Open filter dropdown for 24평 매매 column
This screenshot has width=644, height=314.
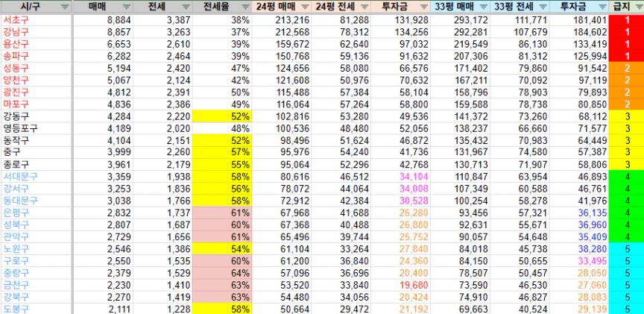coord(305,7)
